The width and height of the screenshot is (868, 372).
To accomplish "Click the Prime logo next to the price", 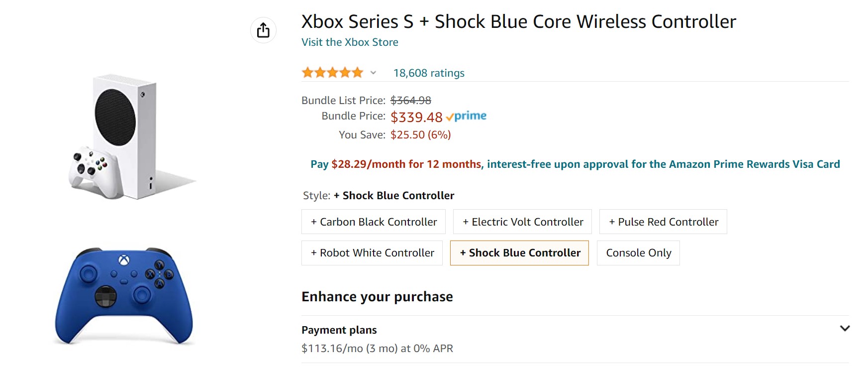I will [x=467, y=117].
